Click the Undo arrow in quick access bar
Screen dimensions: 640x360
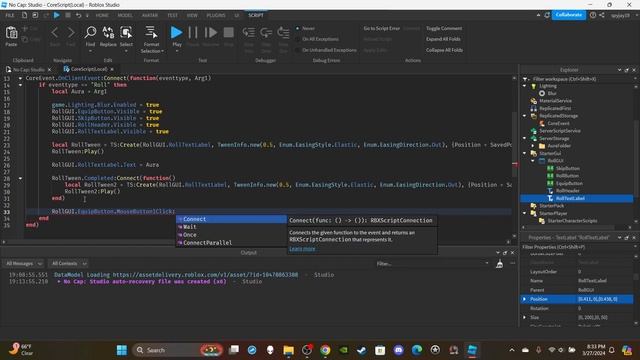point(78,15)
